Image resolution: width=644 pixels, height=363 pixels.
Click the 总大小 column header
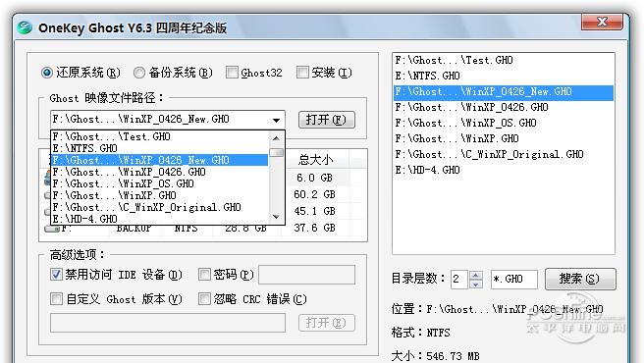pos(315,159)
